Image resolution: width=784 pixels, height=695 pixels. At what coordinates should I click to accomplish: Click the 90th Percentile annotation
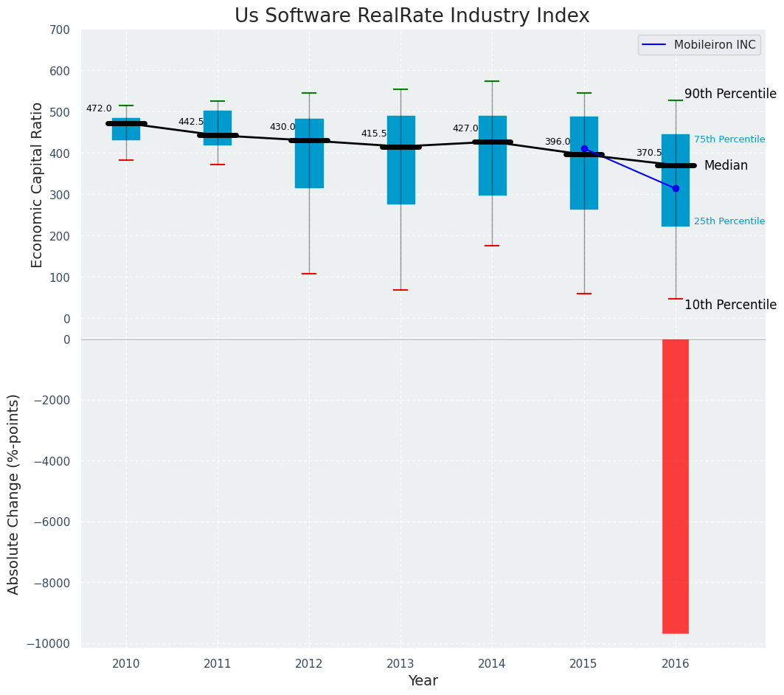[x=730, y=94]
